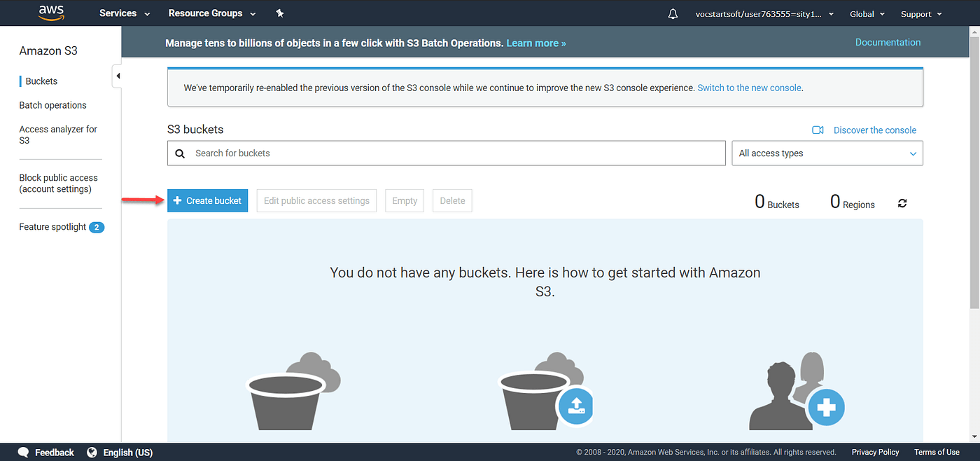Image resolution: width=980 pixels, height=461 pixels.
Task: Open the Support dropdown menu
Action: click(x=920, y=14)
